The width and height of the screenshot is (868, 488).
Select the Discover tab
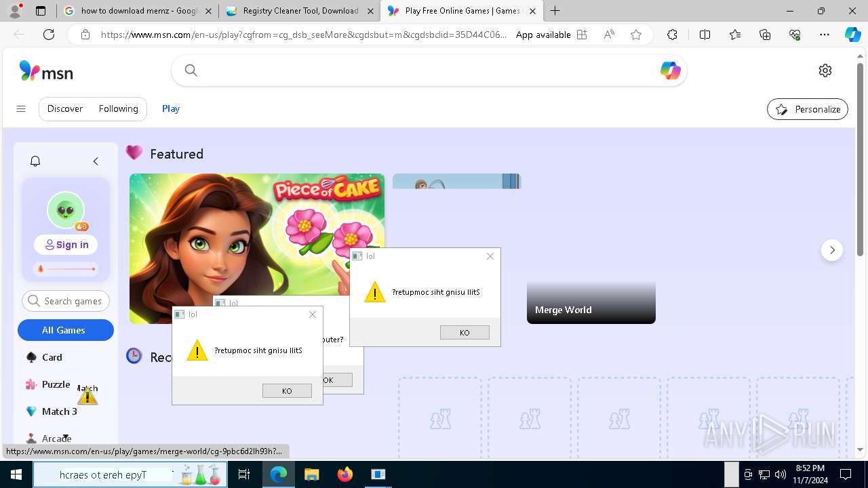point(65,108)
